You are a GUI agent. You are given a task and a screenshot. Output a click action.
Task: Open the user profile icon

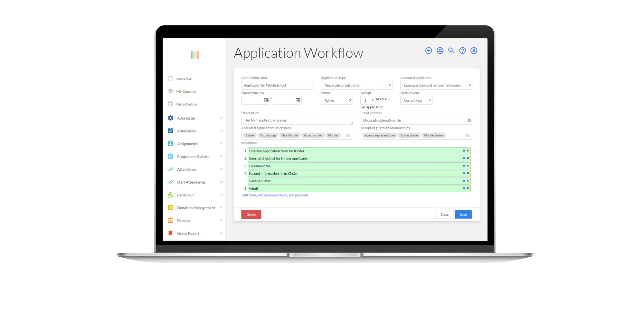click(x=474, y=50)
